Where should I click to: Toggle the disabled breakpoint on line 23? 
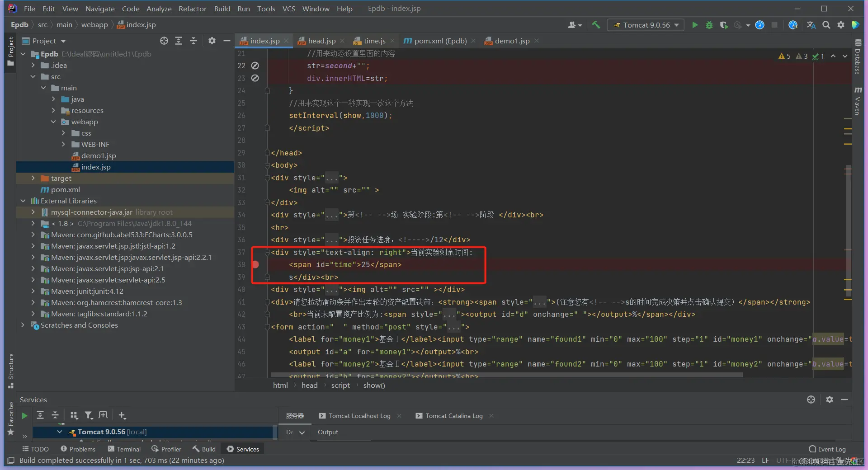pos(255,78)
